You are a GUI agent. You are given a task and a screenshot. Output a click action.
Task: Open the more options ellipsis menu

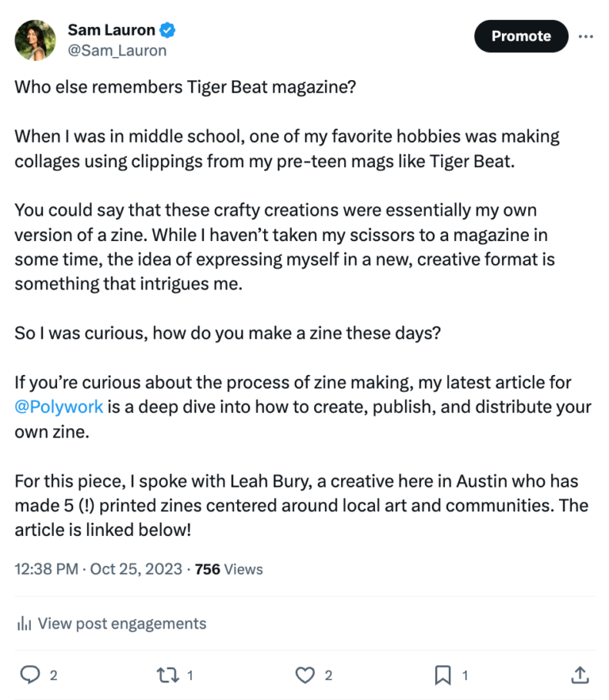586,36
